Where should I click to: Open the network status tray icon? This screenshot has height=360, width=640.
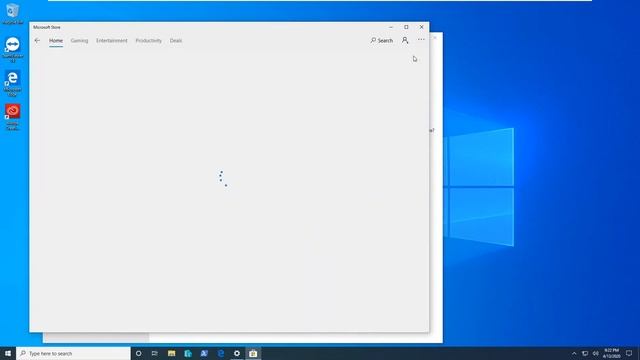pyautogui.click(x=585, y=353)
